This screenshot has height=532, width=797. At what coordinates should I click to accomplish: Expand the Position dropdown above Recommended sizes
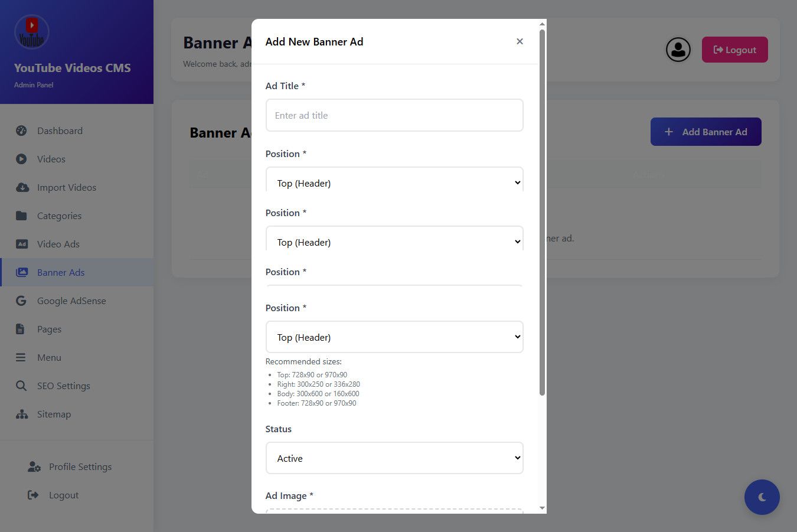(x=394, y=337)
